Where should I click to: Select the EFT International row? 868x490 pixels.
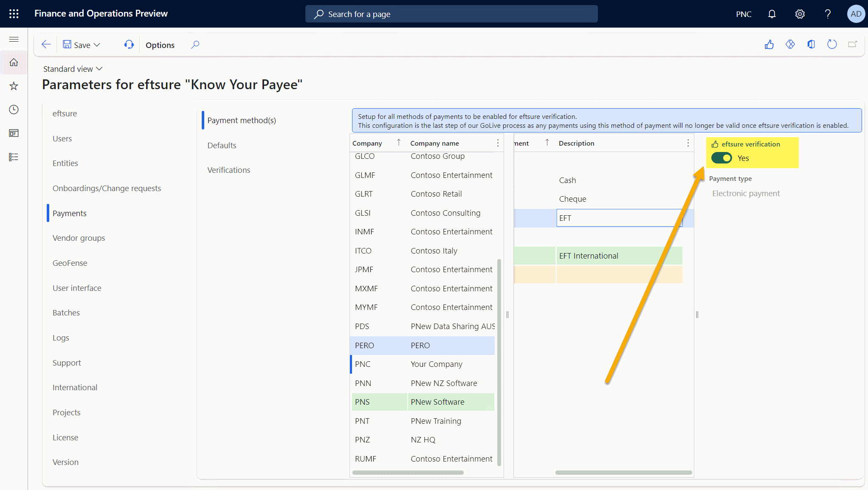tap(598, 256)
